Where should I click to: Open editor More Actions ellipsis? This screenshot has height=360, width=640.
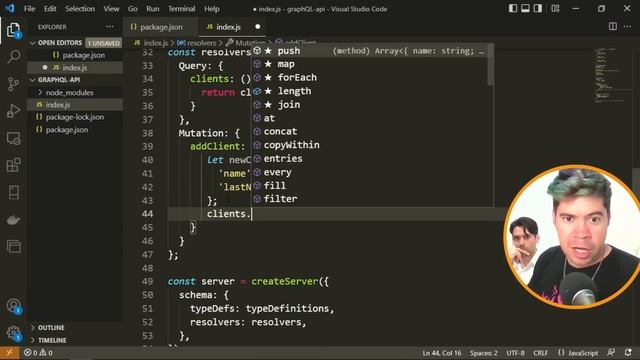[x=627, y=27]
